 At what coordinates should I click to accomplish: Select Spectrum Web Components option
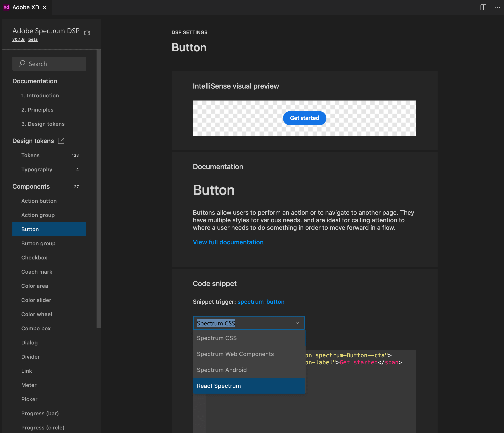235,354
